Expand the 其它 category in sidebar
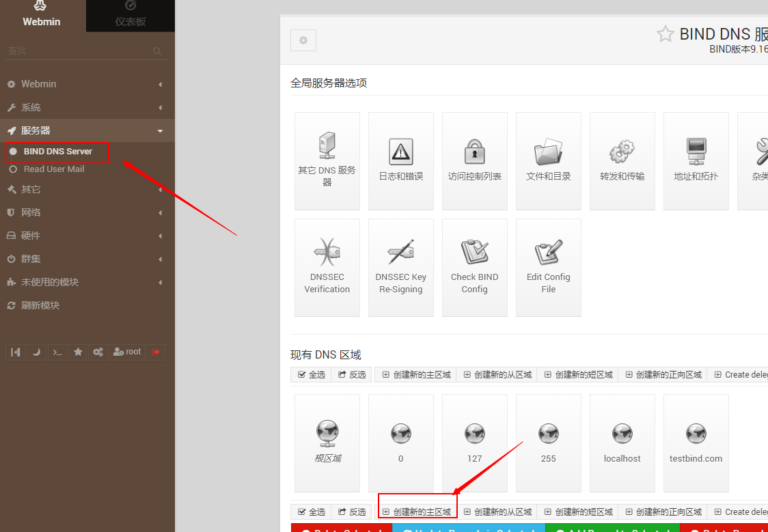Screen dimensions: 768x532 (x=87, y=189)
